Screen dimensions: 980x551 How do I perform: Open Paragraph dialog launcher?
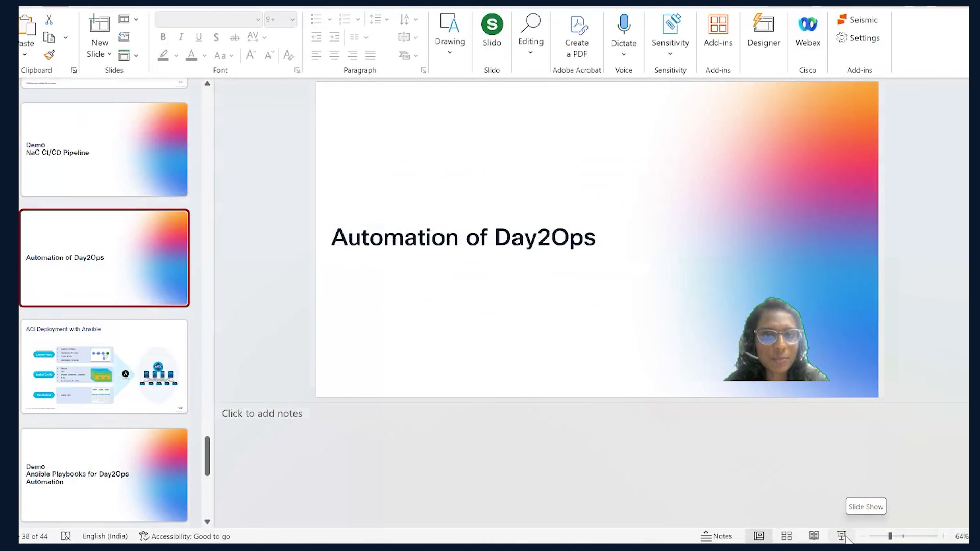pyautogui.click(x=423, y=70)
